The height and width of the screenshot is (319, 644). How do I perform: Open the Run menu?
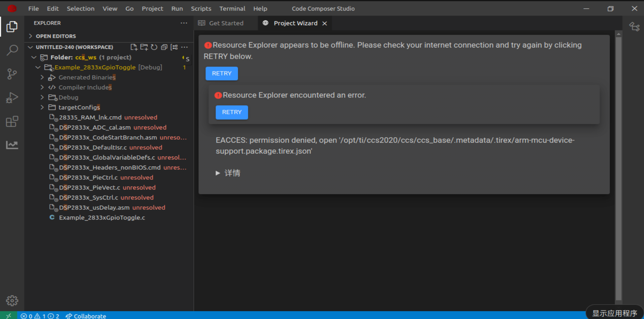pyautogui.click(x=177, y=8)
